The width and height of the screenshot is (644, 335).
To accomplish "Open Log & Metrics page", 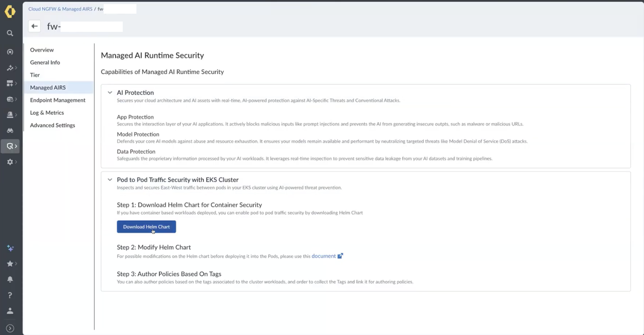I will 47,113.
